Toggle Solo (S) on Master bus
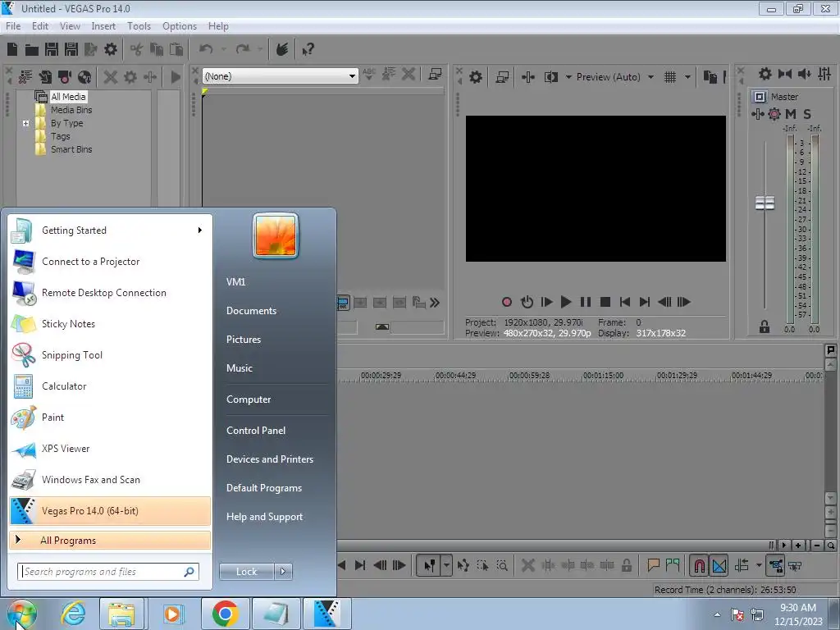This screenshot has width=840, height=630. (x=807, y=113)
